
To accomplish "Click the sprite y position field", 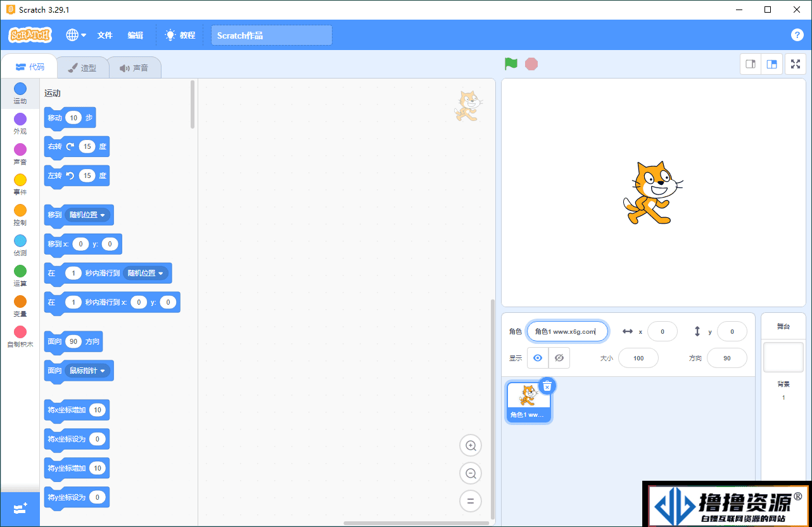I will [732, 331].
